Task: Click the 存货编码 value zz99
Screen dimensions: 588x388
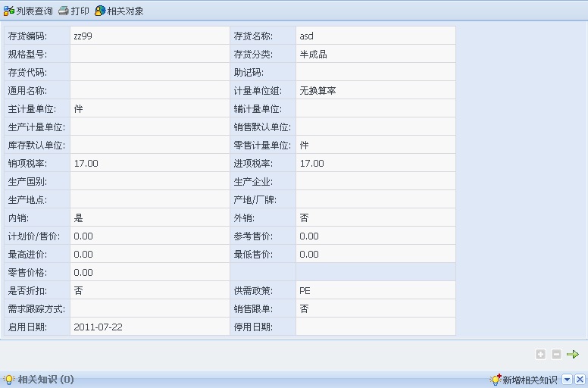Action: coord(83,36)
